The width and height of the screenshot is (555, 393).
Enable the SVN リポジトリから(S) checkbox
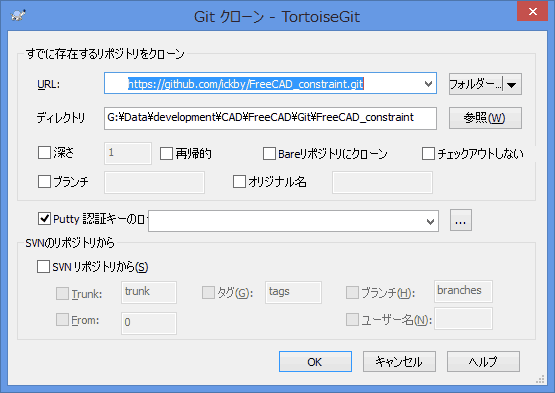click(x=43, y=267)
